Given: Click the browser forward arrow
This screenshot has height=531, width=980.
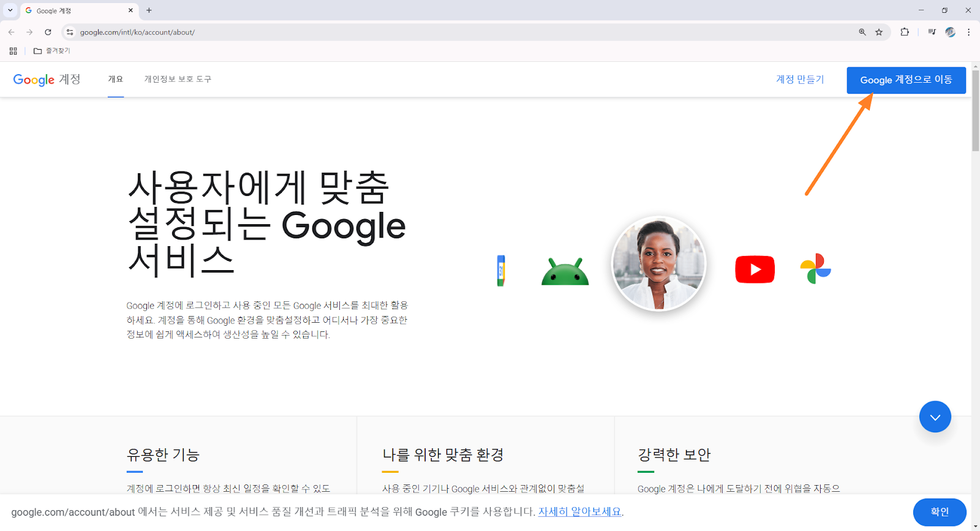Looking at the screenshot, I should pyautogui.click(x=29, y=32).
